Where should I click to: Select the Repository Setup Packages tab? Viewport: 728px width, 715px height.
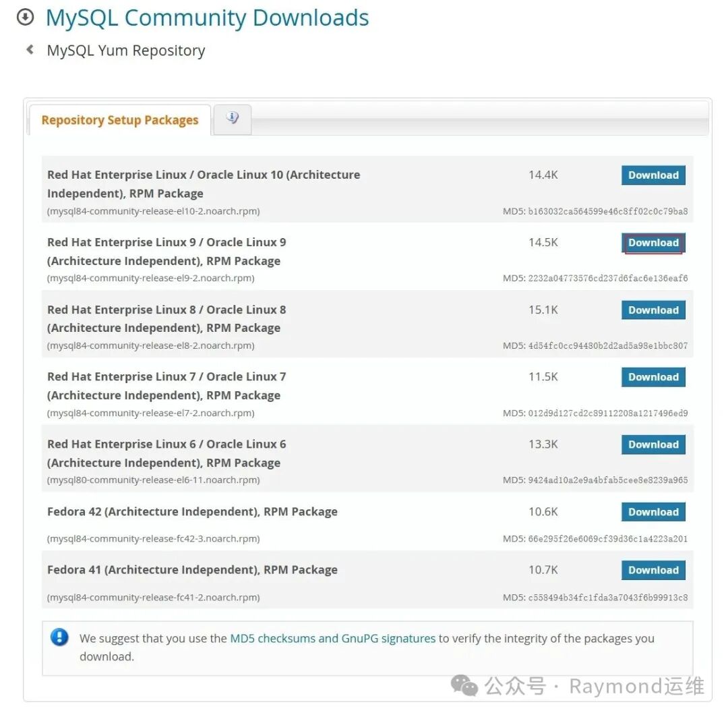[120, 120]
